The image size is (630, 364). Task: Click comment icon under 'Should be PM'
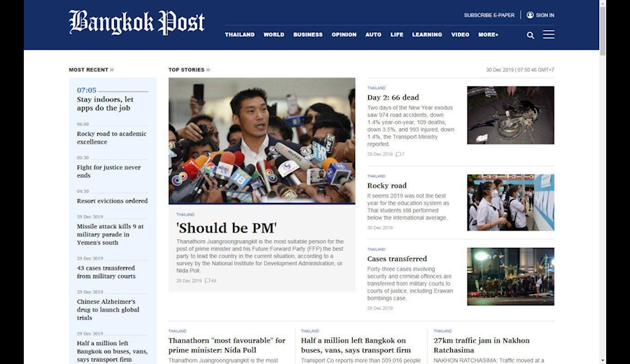coord(208,281)
